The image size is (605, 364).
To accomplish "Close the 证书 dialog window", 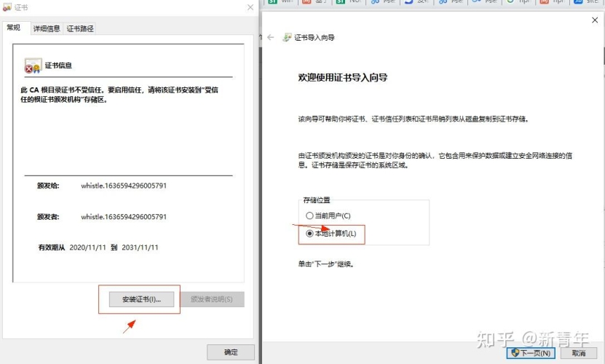I will point(250,7).
